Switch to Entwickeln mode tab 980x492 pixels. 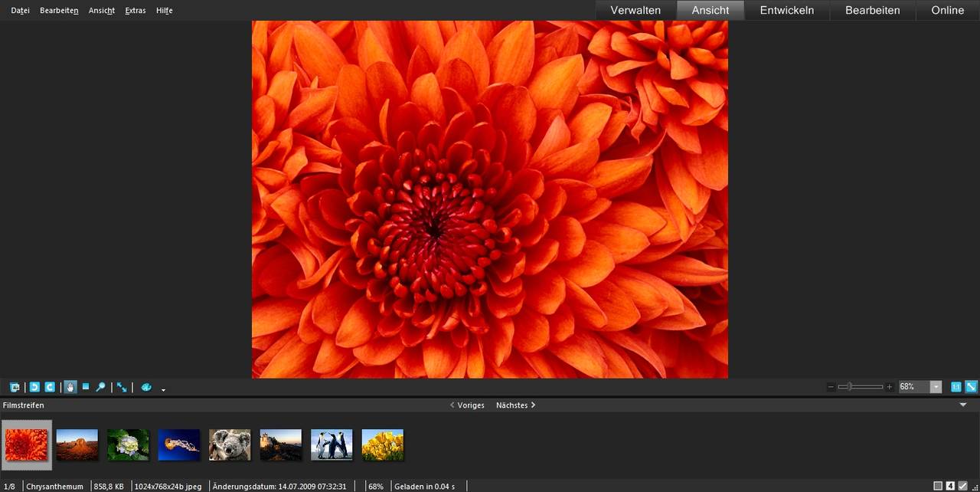pyautogui.click(x=786, y=10)
